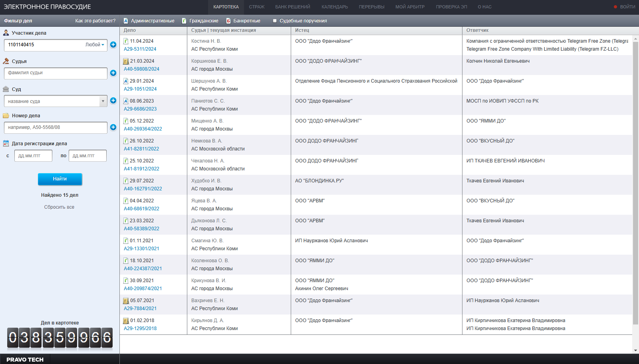
Task: Open case link А40-59808/2024
Action: [x=141, y=69]
